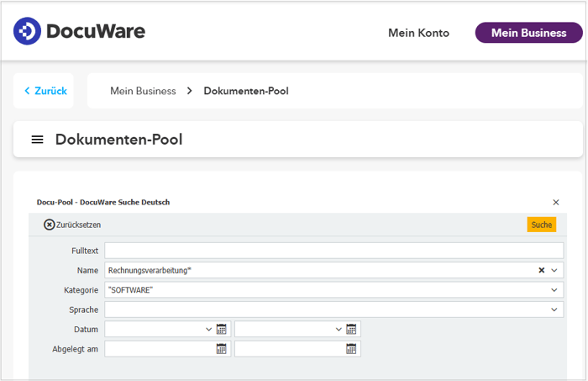Open calendar for second Abgelegt am field

pyautogui.click(x=351, y=349)
